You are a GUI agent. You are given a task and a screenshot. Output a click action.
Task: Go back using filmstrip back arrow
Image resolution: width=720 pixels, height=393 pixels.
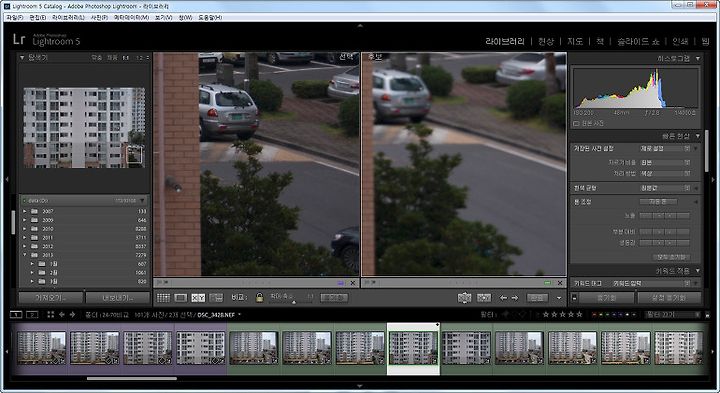pos(62,314)
